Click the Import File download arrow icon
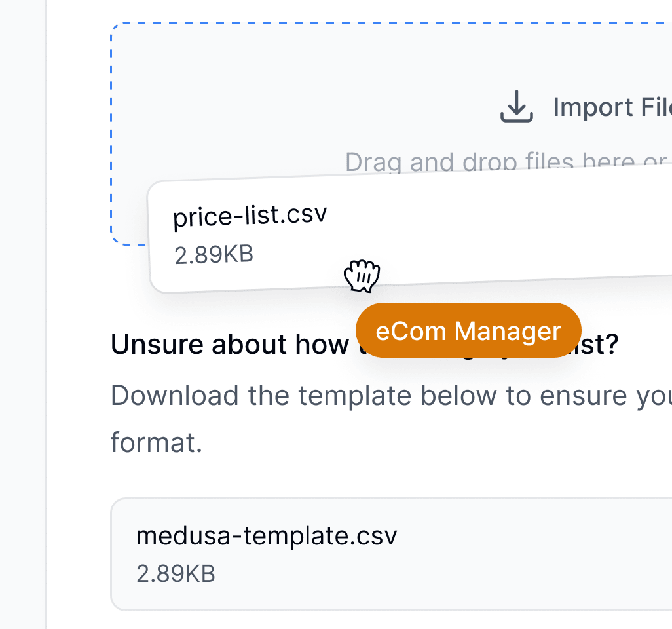Image resolution: width=672 pixels, height=629 pixels. 516,106
